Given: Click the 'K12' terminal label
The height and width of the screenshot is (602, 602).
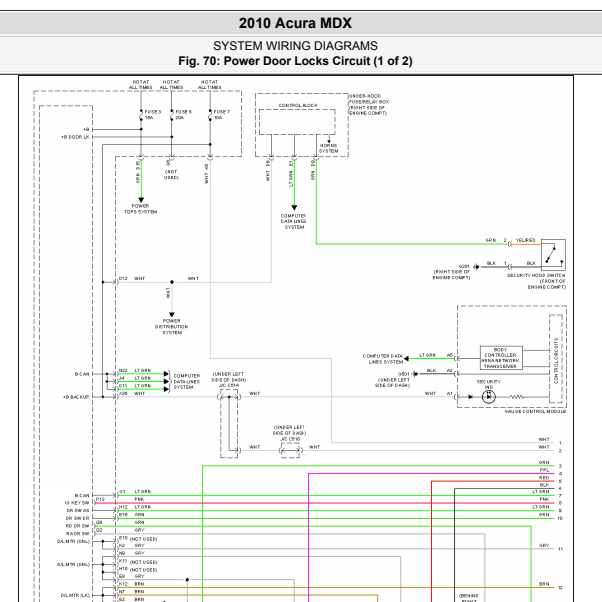Looking at the screenshot, I should coord(123,584).
